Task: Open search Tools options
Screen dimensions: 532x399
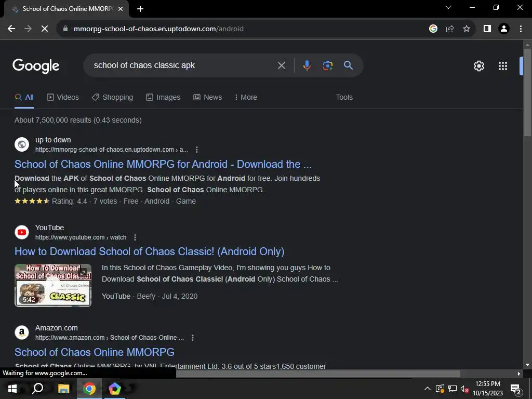Action: click(344, 97)
